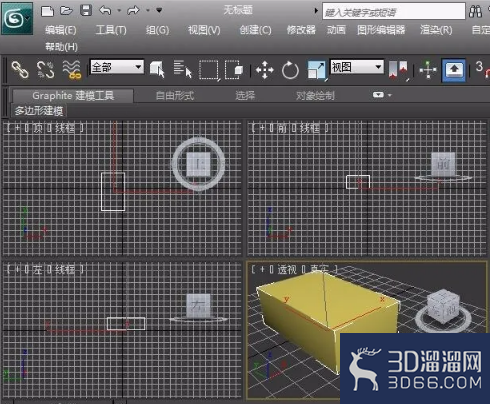Click the ribbon minimize toggle button
Screen dimensions: 490x404
pos(378,95)
